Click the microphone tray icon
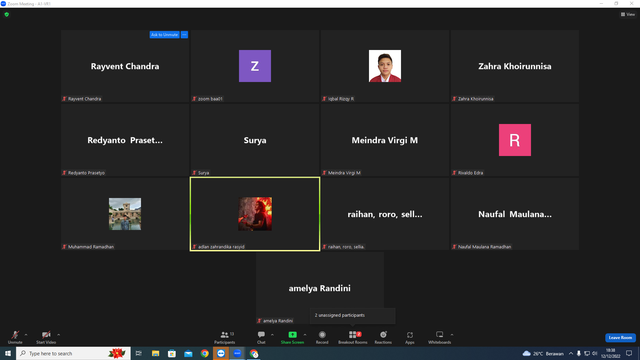Viewport: 640px width, 360px height. click(x=578, y=353)
